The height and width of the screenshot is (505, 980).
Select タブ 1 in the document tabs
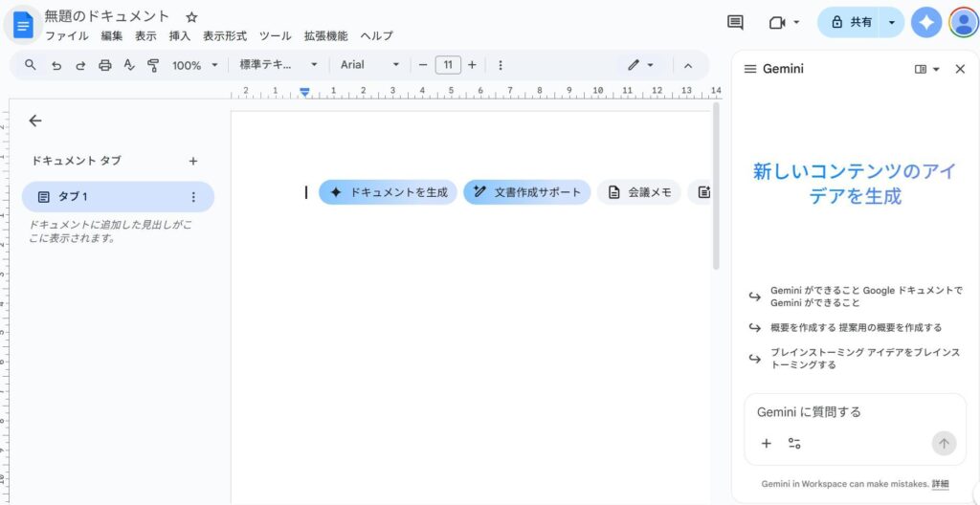[x=118, y=197]
